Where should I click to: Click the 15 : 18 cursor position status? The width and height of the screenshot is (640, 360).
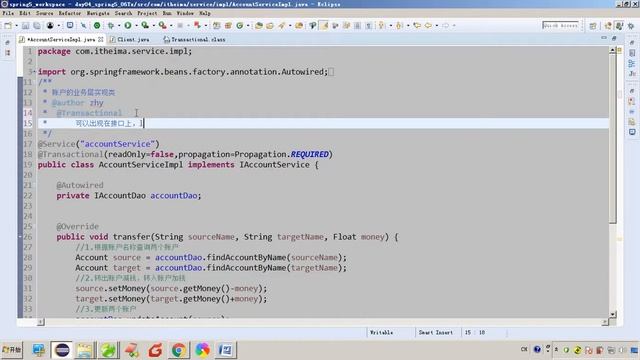tap(475, 333)
